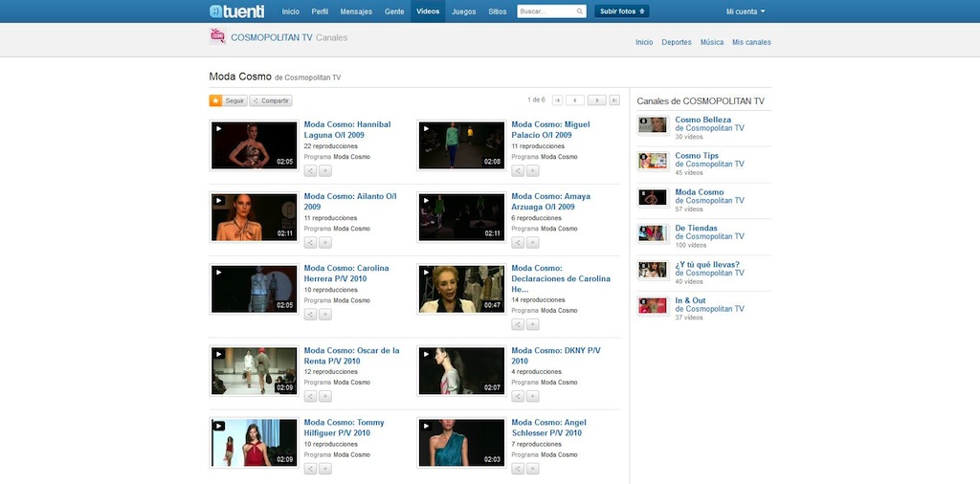
Task: Share the DKNY P/V 2010 video
Action: pyautogui.click(x=518, y=396)
